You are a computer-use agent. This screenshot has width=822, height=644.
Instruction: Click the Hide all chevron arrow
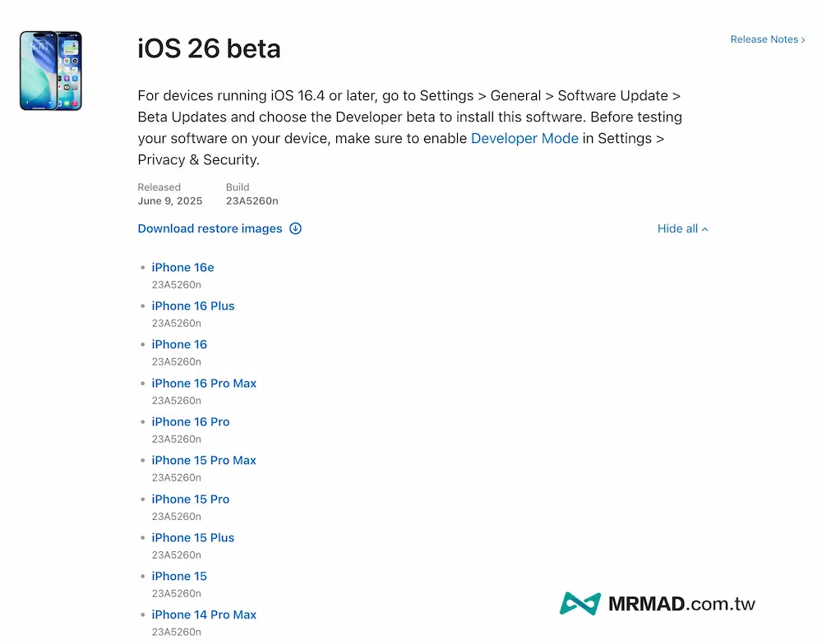pyautogui.click(x=705, y=229)
